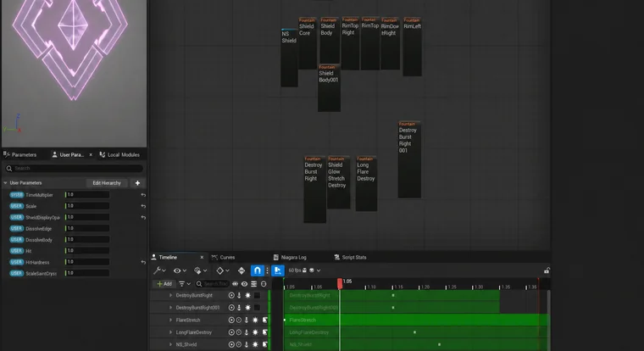This screenshot has width=644, height=351.
Task: Switch to the Local Modules tab
Action: tap(123, 154)
